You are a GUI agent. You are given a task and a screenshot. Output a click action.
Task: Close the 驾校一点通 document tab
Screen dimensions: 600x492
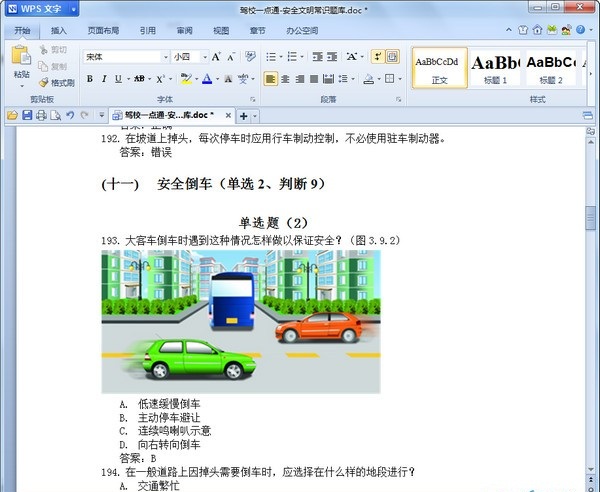tap(228, 115)
